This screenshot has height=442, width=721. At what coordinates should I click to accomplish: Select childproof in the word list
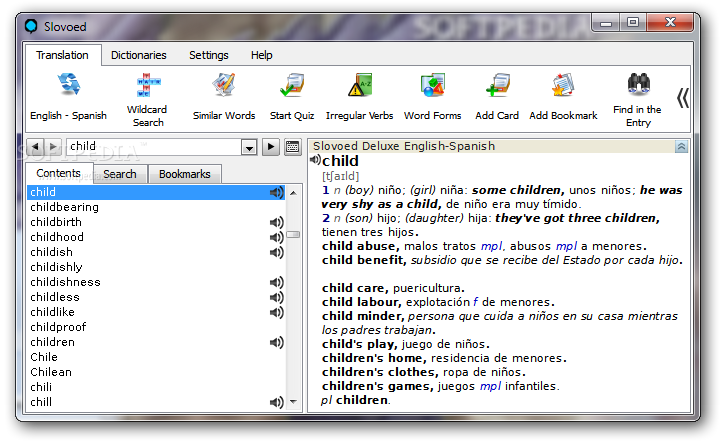[x=155, y=327]
